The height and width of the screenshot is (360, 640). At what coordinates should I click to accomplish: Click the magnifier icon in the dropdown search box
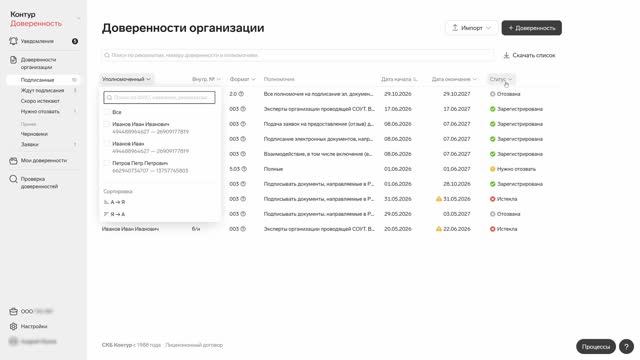pos(109,98)
